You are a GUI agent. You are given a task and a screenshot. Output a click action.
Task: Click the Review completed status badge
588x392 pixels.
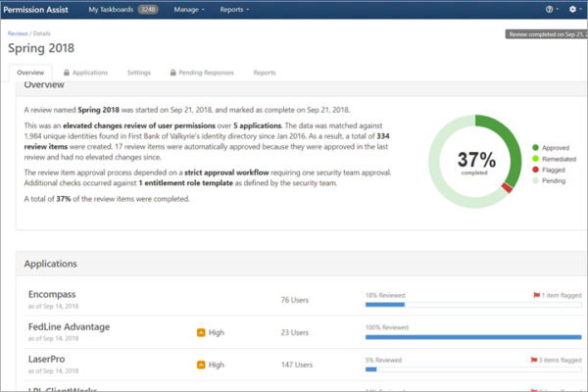click(547, 34)
